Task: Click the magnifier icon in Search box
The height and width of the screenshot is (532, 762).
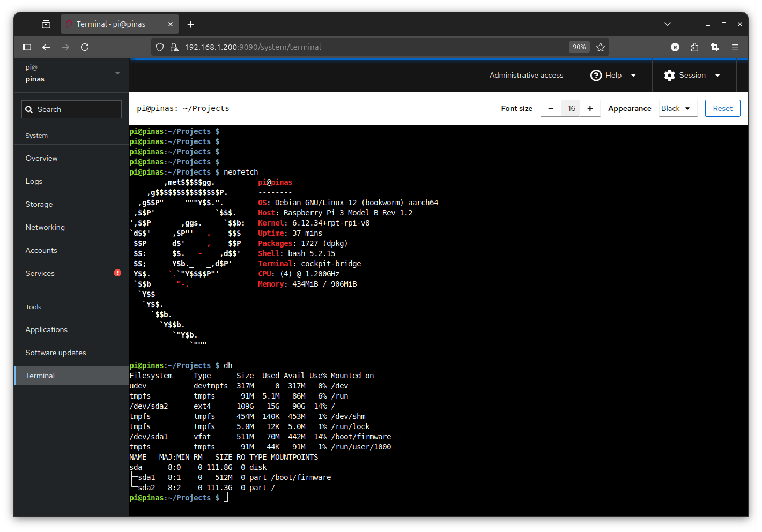Action: click(29, 109)
